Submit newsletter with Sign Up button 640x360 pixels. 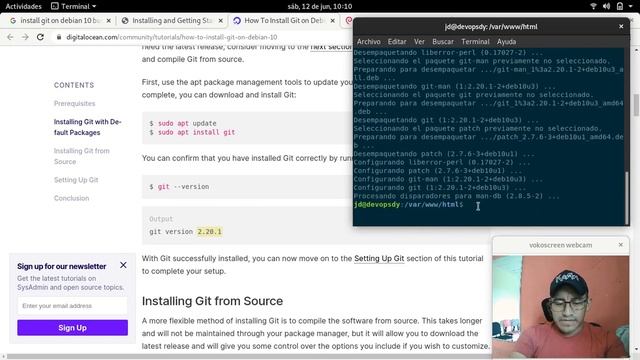72,328
